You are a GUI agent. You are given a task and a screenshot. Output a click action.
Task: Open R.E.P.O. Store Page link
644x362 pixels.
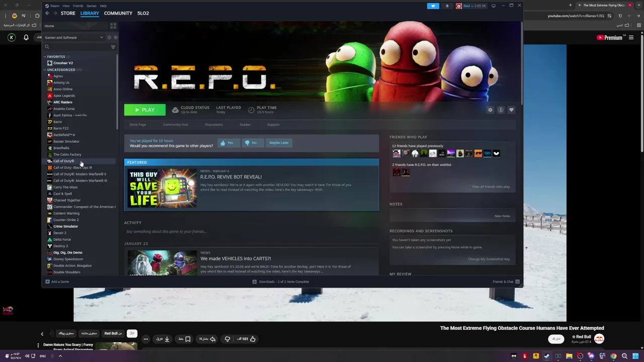click(x=138, y=125)
